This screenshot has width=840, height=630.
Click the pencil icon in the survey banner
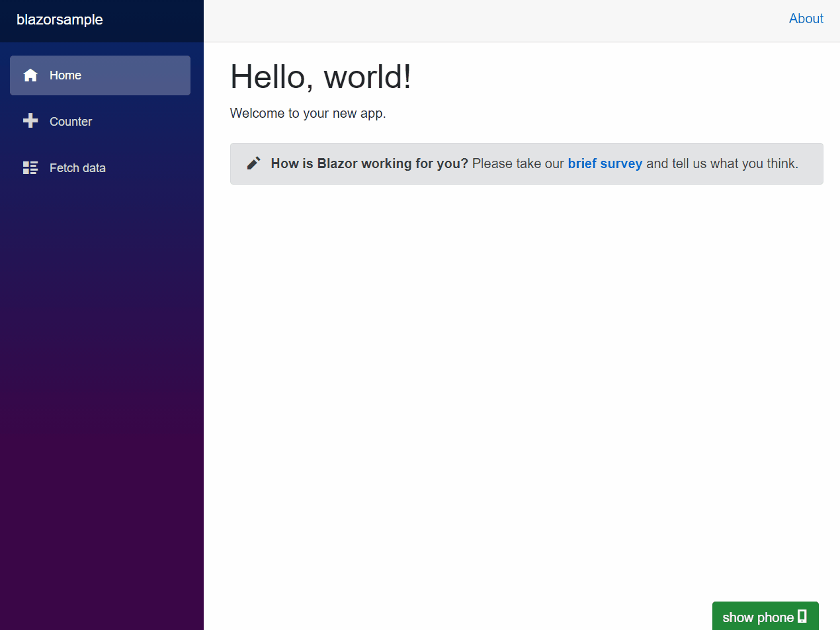pyautogui.click(x=253, y=162)
